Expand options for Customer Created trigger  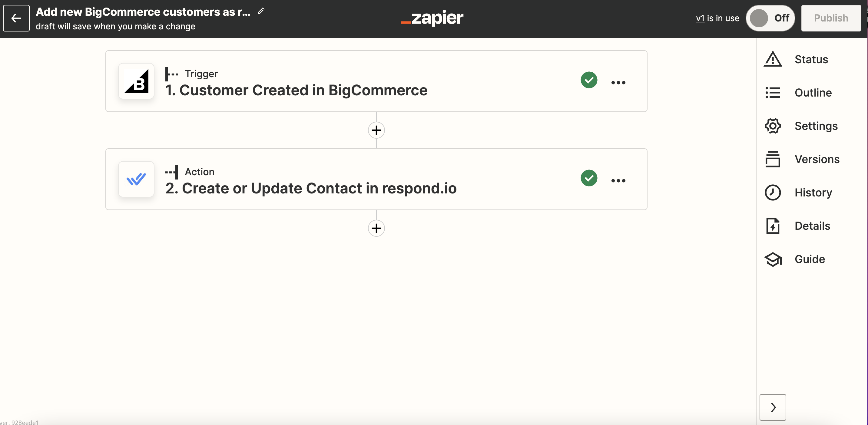tap(619, 81)
